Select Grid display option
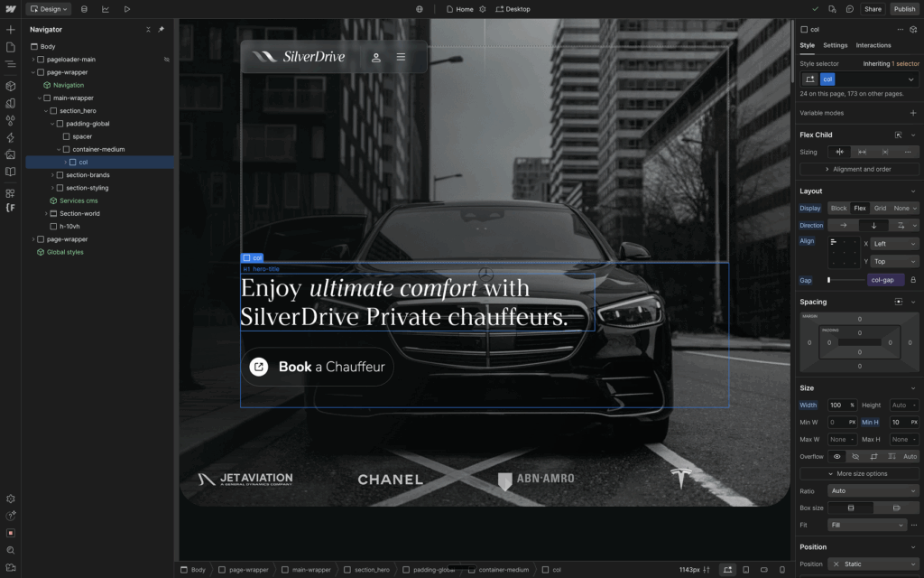924x578 pixels. point(880,208)
